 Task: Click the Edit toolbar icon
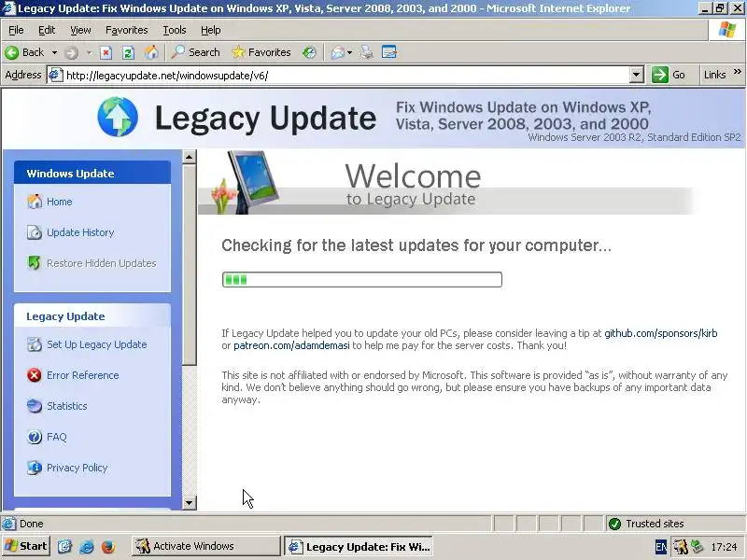389,52
